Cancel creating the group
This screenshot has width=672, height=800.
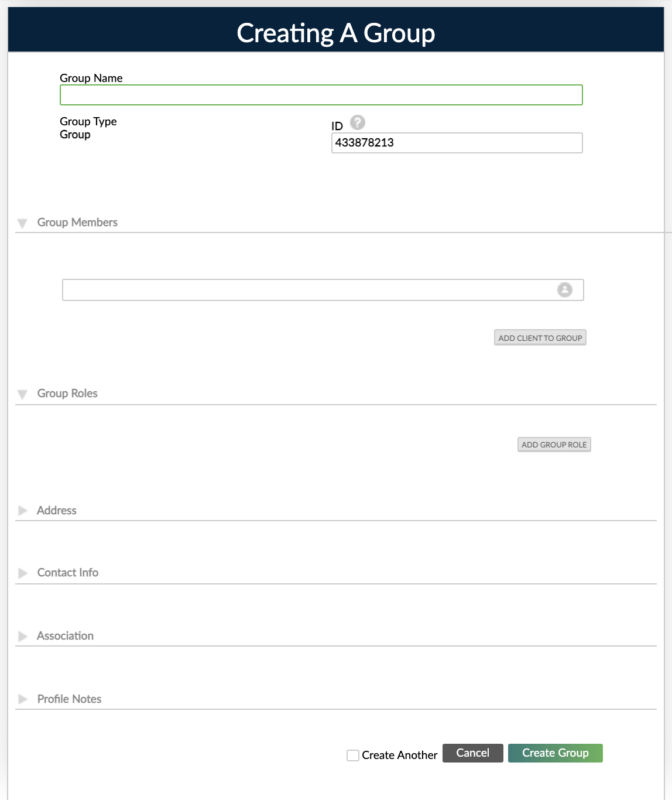coord(472,753)
